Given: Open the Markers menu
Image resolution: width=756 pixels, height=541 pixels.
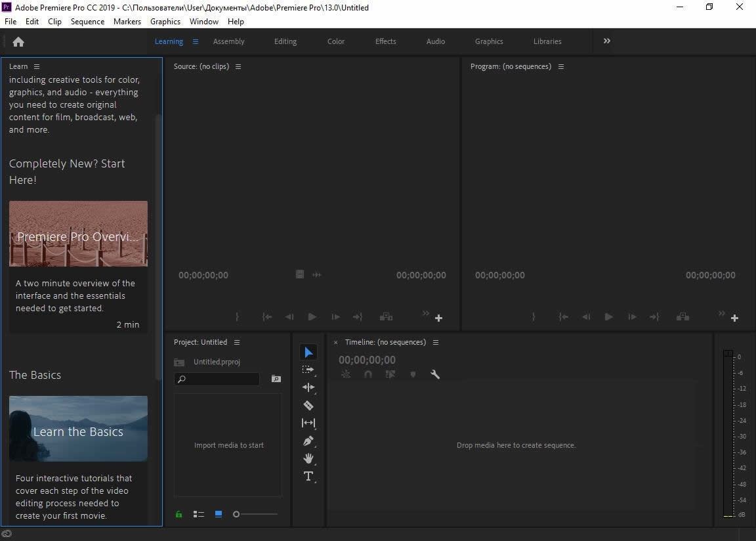Looking at the screenshot, I should [x=127, y=22].
